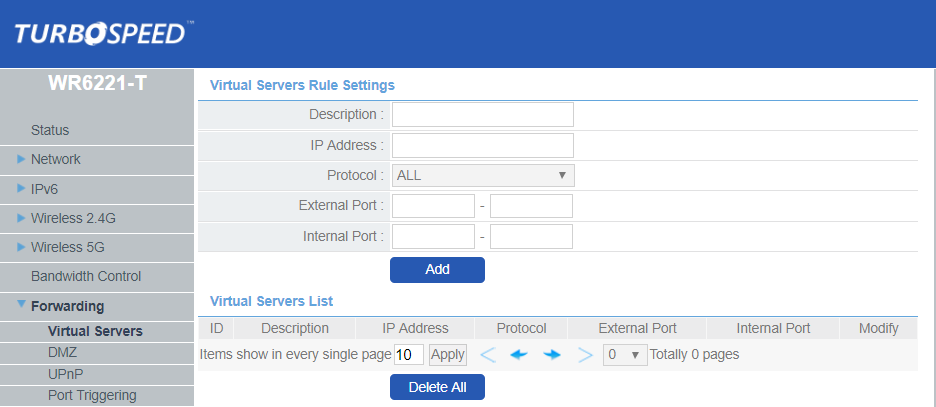This screenshot has width=936, height=407.
Task: Click the TurboSpeed logo
Action: [x=102, y=34]
